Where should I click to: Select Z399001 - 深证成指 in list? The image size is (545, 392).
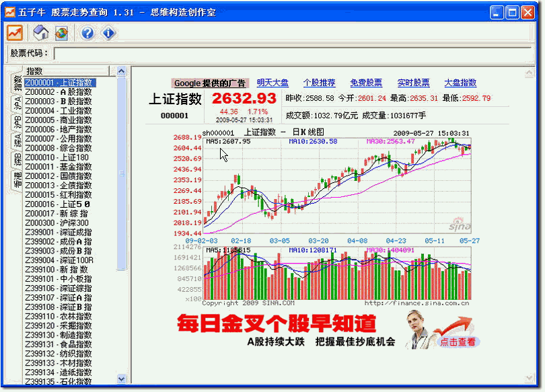(59, 233)
